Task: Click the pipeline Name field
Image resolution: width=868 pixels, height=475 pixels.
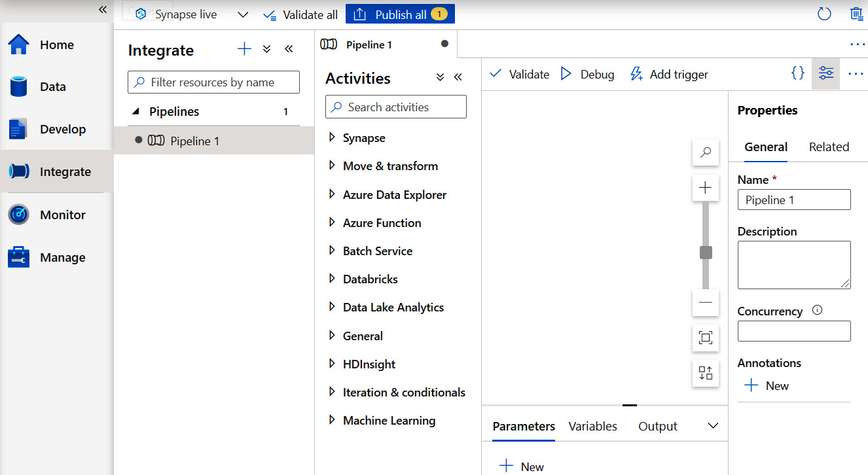Action: (794, 200)
